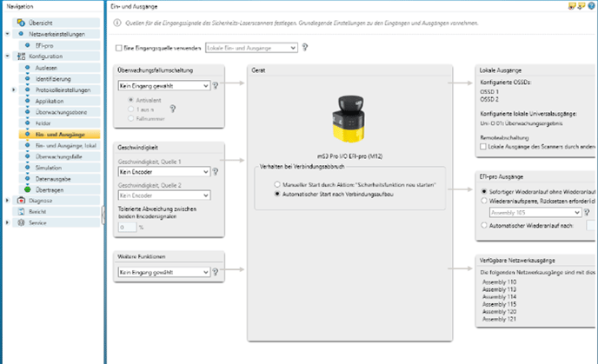The image size is (598, 364).
Task: Enable 'Eine Eingangsquelle verwenden' checkbox
Action: coord(119,49)
